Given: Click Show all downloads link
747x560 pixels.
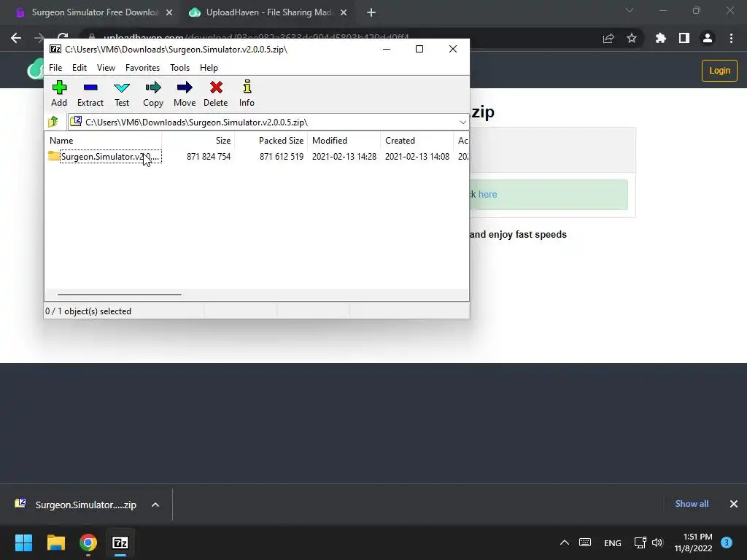Looking at the screenshot, I should [692, 504].
